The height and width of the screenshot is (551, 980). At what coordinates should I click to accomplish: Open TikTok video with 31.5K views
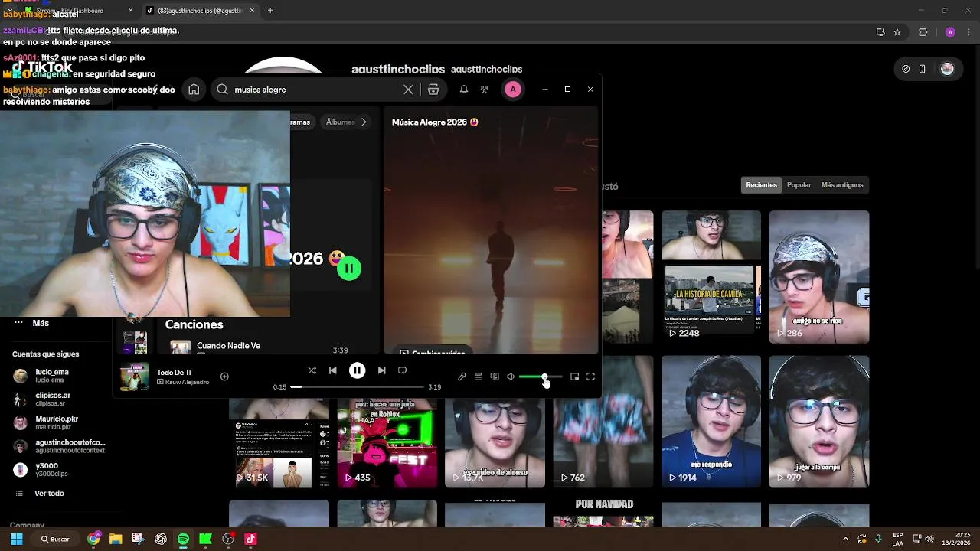click(279, 444)
